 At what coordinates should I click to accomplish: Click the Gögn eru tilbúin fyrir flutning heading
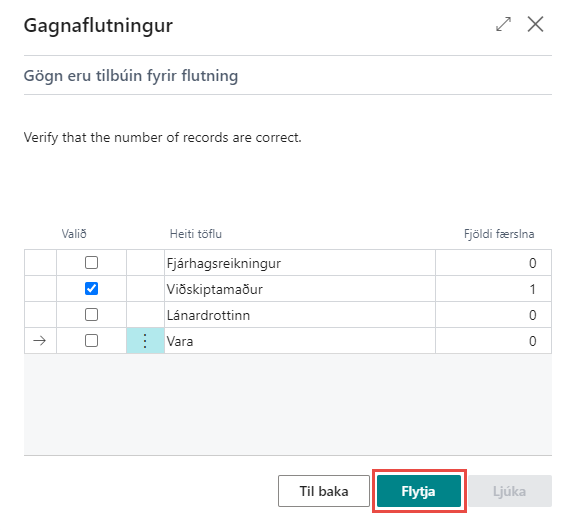[x=131, y=76]
